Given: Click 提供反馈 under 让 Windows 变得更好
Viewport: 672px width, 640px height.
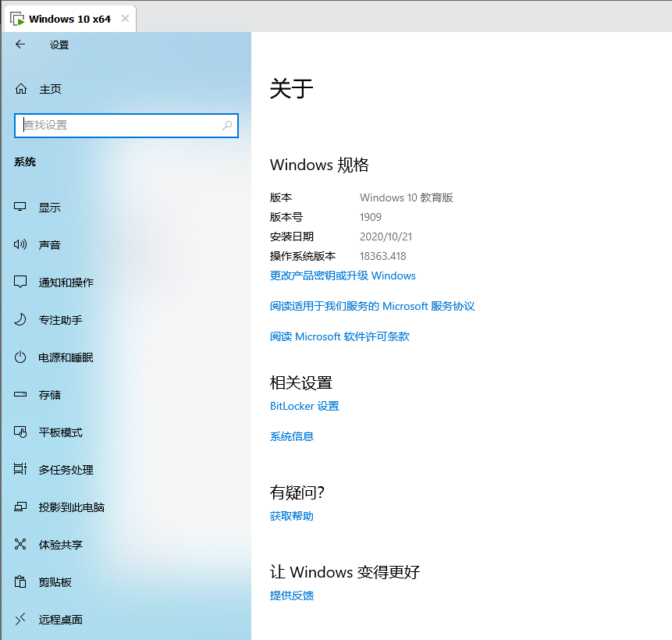Looking at the screenshot, I should pyautogui.click(x=291, y=596).
